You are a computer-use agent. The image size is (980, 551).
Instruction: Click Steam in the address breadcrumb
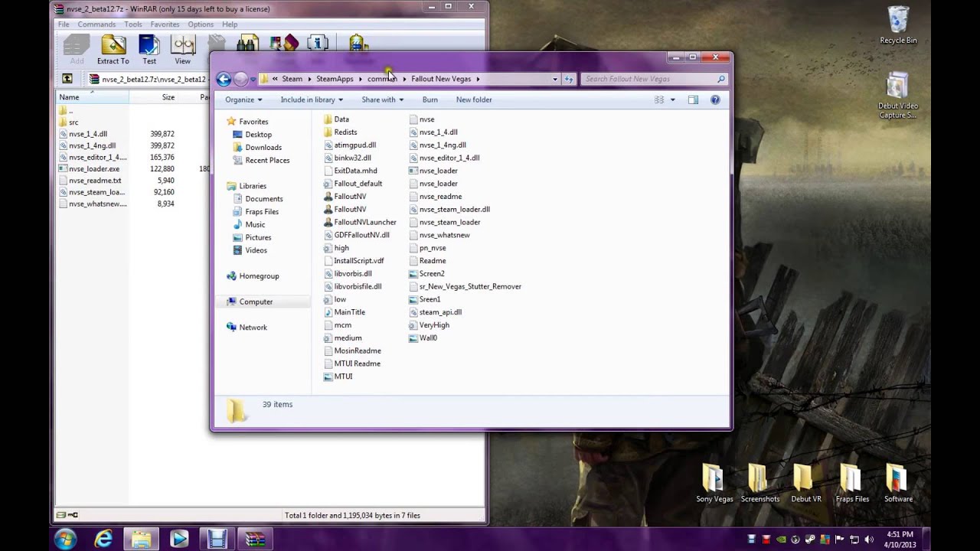point(292,79)
